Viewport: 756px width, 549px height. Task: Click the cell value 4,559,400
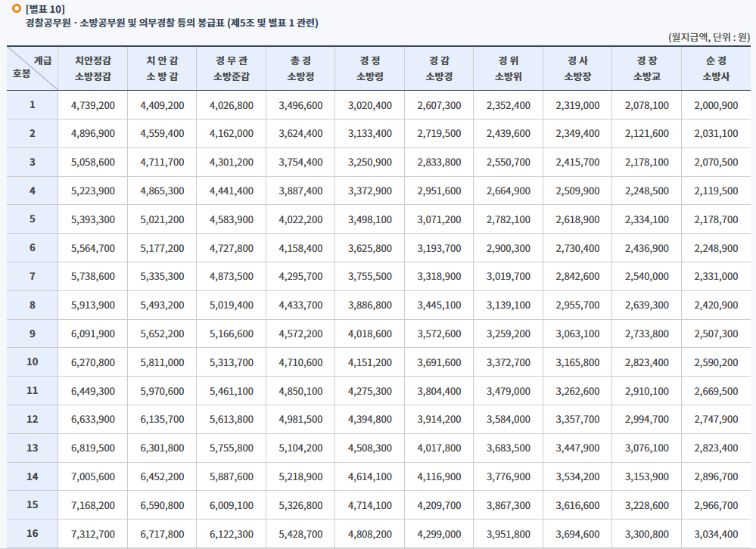(162, 133)
